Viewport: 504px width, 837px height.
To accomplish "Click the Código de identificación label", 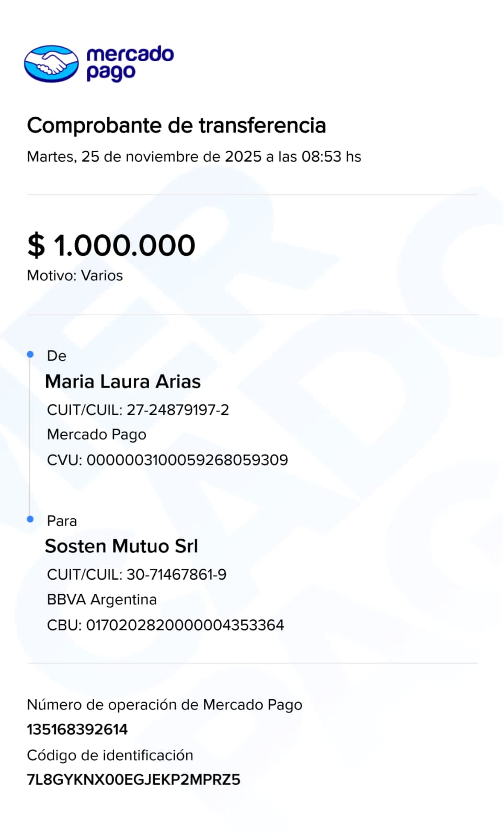I will pyautogui.click(x=110, y=755).
